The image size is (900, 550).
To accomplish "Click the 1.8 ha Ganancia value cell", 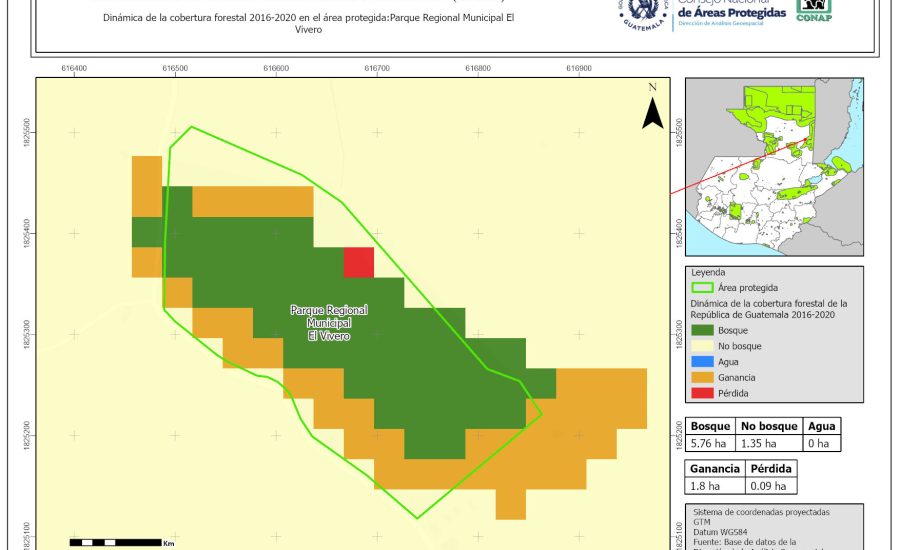I will click(x=714, y=486).
